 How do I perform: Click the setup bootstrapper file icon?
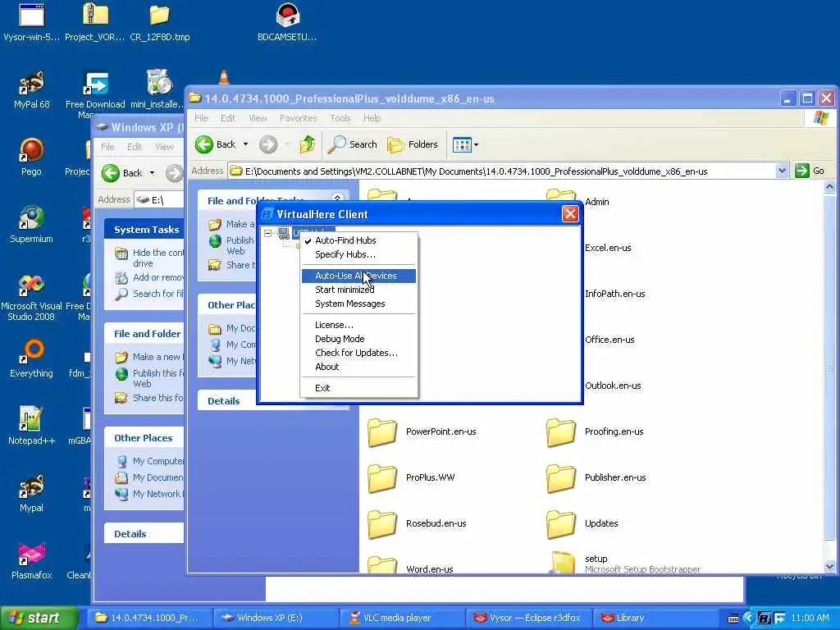coord(563,563)
